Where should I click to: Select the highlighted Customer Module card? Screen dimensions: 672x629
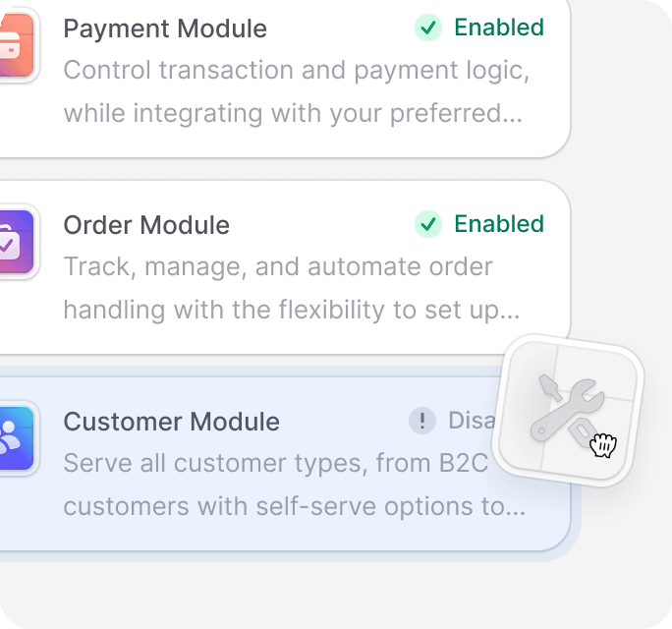coord(285,464)
